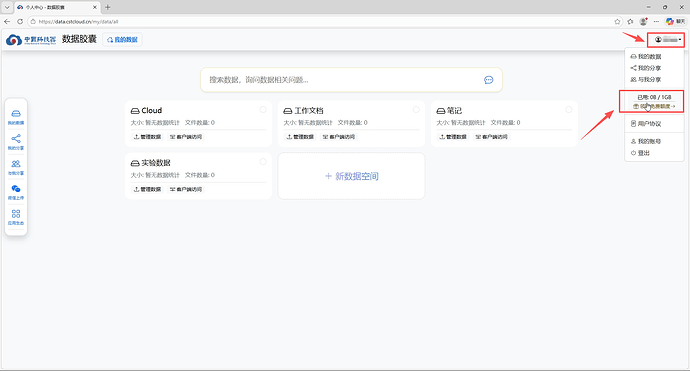
Task: Click the 笔记 space title
Action: pyautogui.click(x=455, y=110)
